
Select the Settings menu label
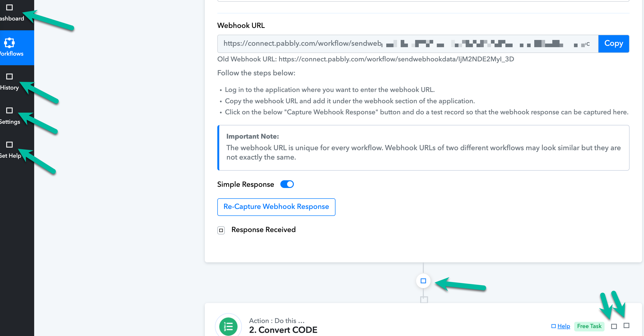[10, 122]
